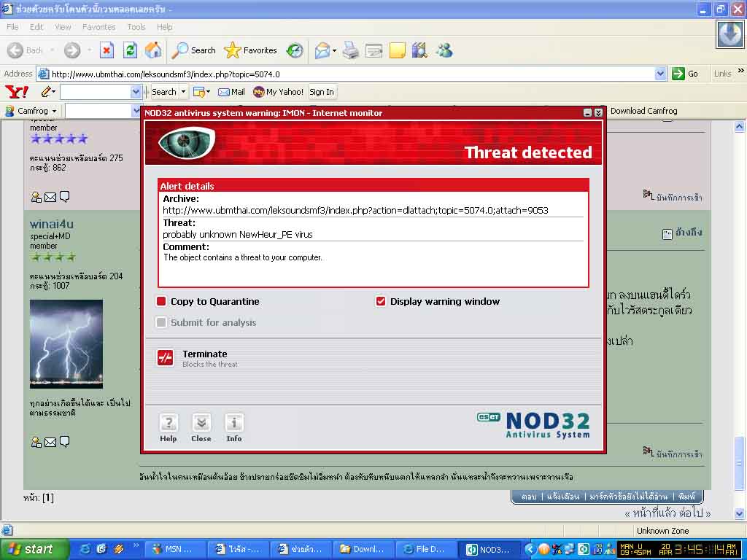This screenshot has height=560, width=747.
Task: Expand the arrow next to Yahoo Search
Action: (183, 92)
